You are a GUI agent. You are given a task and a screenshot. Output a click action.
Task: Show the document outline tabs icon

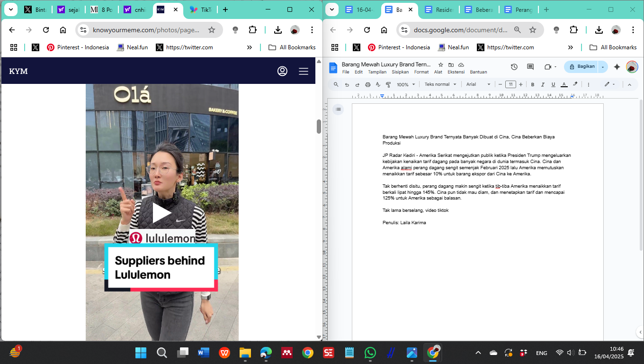tap(338, 109)
